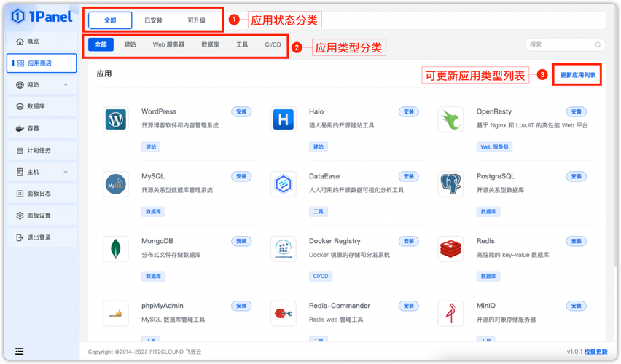Viewport: 621px width, 364px height.
Task: Install the WordPress app
Action: pyautogui.click(x=241, y=112)
